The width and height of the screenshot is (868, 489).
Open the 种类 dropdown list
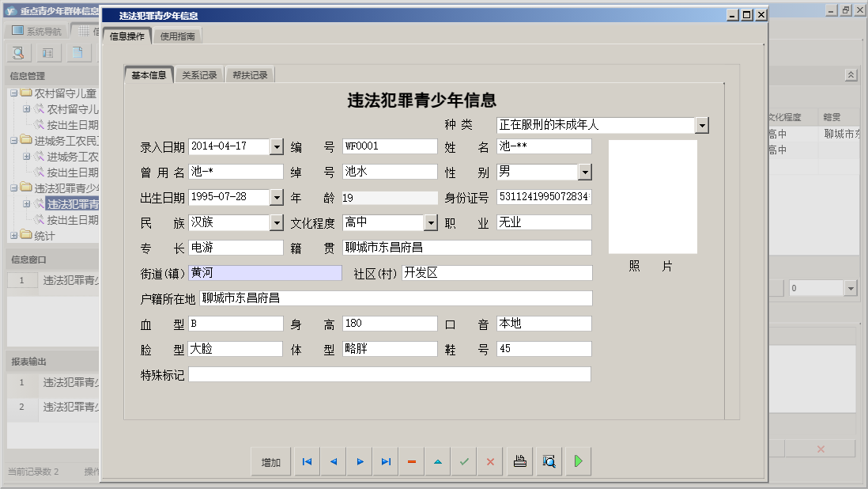702,126
